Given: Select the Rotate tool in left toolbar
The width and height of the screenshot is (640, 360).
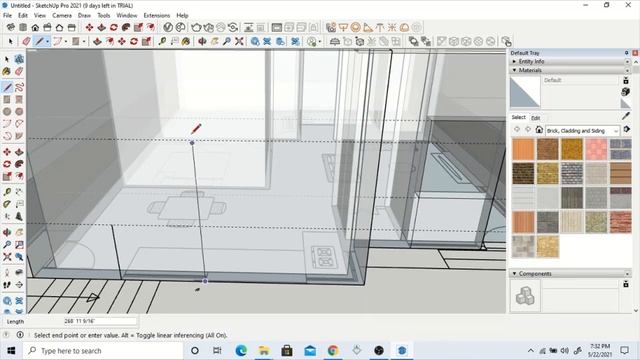Looking at the screenshot, I should tap(7, 164).
